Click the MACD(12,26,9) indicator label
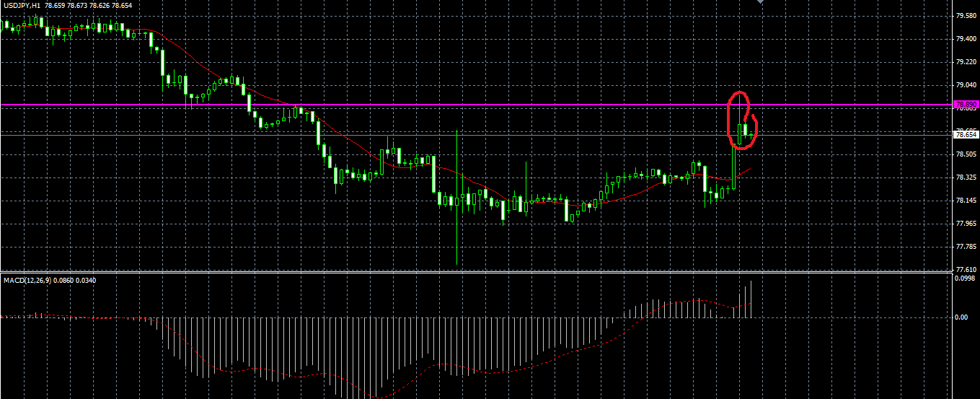980x399 pixels. [x=26, y=279]
